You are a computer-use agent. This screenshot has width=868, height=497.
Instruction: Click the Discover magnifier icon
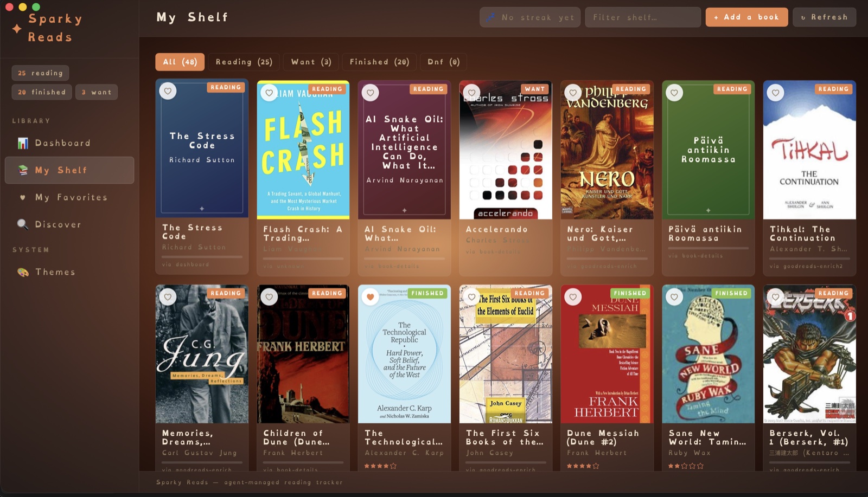(x=23, y=224)
